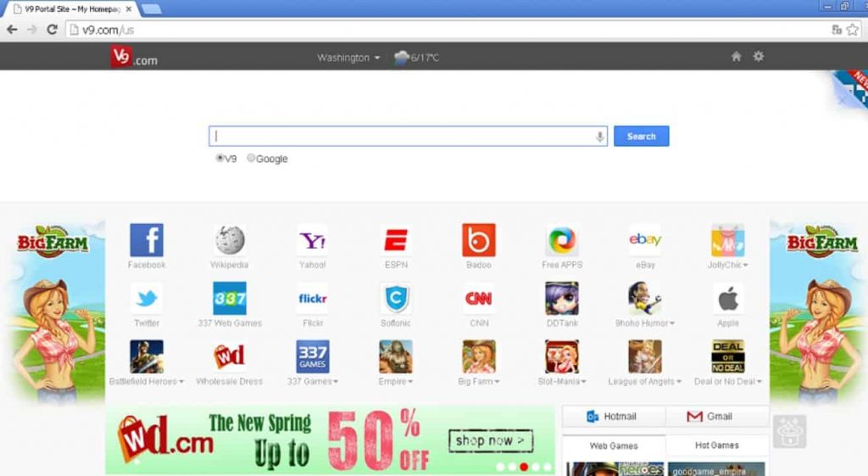Viewport: 868px width, 476px height.
Task: Open the Wikipedia globe icon
Action: coord(230,240)
